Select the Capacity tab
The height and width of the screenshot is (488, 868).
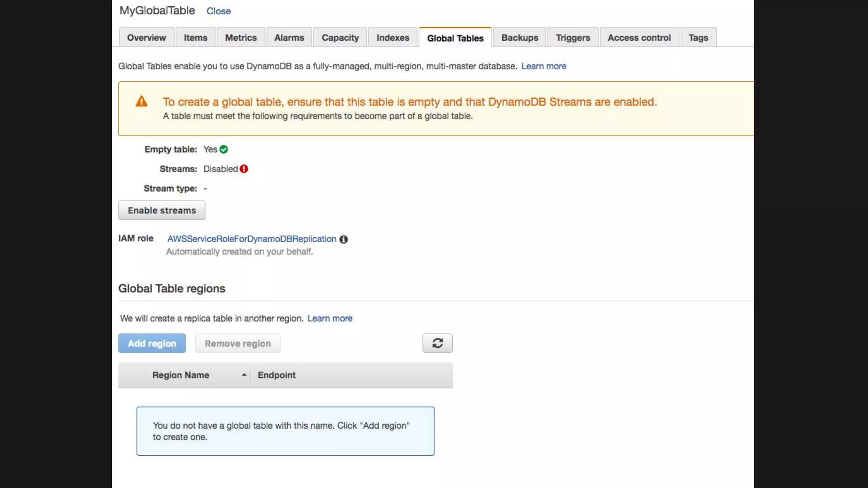coord(340,38)
